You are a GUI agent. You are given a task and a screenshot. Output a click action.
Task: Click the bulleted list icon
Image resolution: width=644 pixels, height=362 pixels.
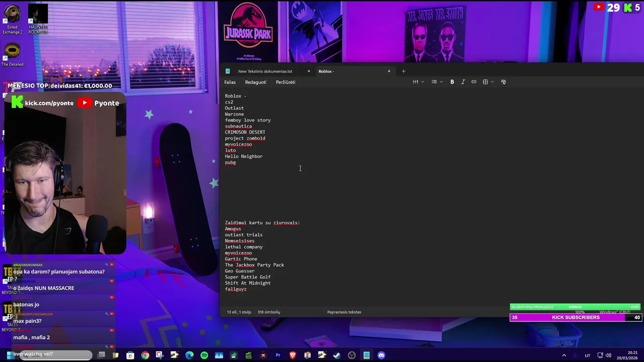(x=434, y=82)
